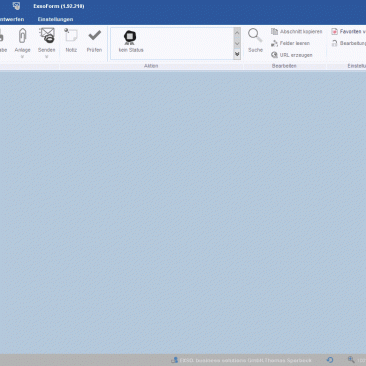Viewport: 366px width, 366px height.
Task: Click the zoom magnifier in status bar
Action: point(351,360)
